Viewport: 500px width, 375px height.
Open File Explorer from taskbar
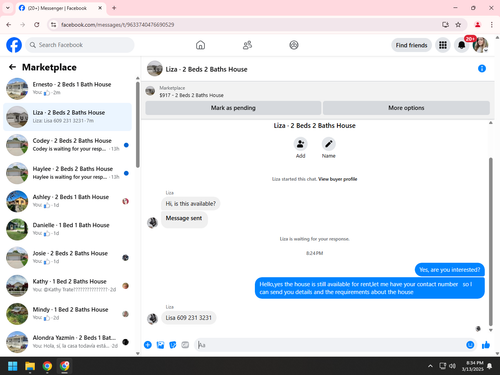click(x=30, y=366)
